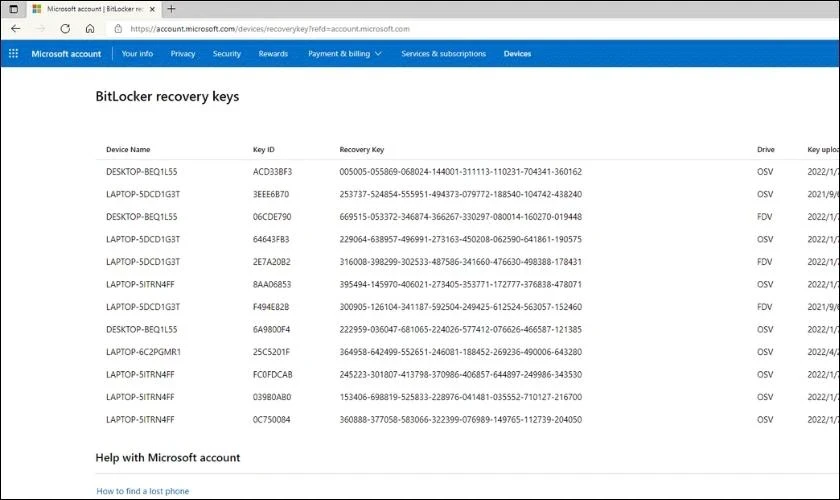The image size is (840, 500).
Task: Select key ID 64643FB3
Action: click(271, 239)
